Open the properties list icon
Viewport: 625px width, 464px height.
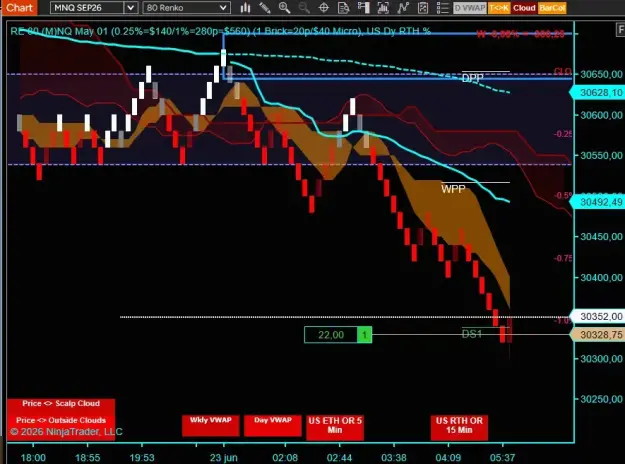(x=442, y=8)
